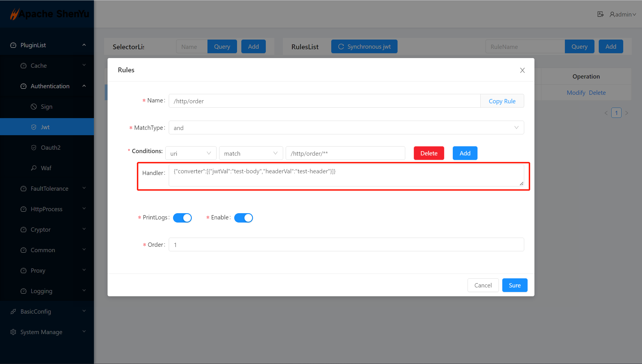
Task: Click into the Handler text area
Action: tap(346, 175)
